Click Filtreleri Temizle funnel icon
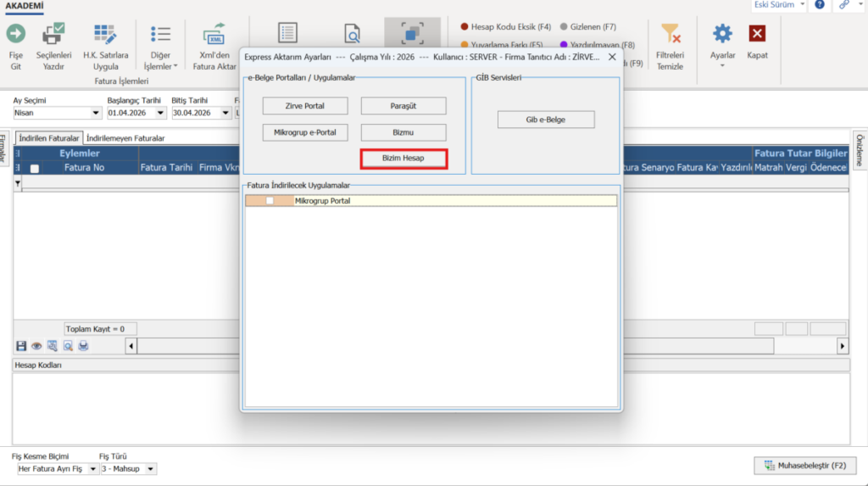868x486 pixels. (x=670, y=34)
